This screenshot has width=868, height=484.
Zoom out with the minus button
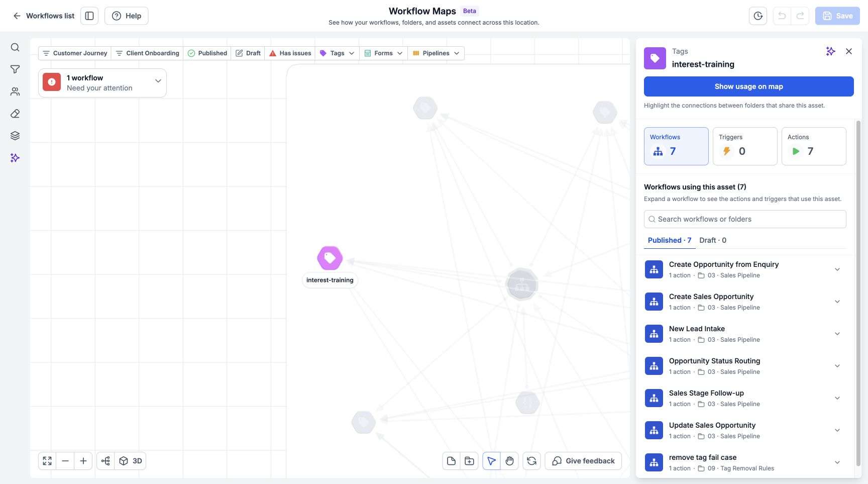click(65, 461)
